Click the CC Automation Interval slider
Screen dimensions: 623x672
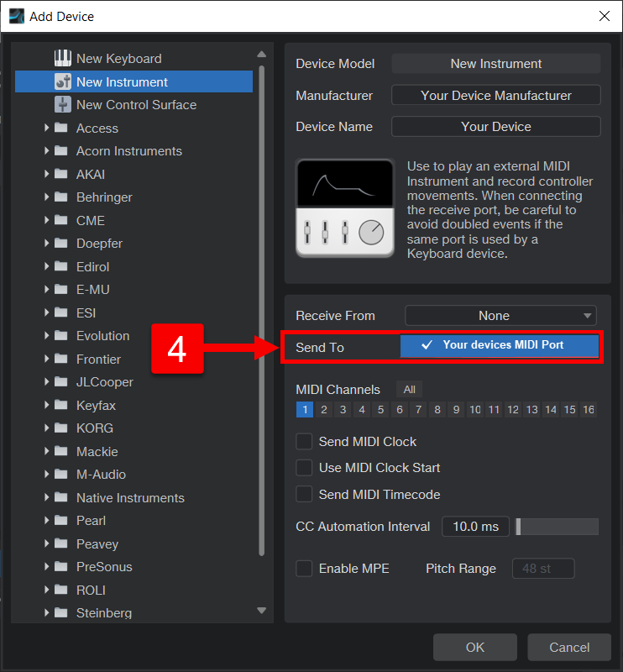[558, 527]
